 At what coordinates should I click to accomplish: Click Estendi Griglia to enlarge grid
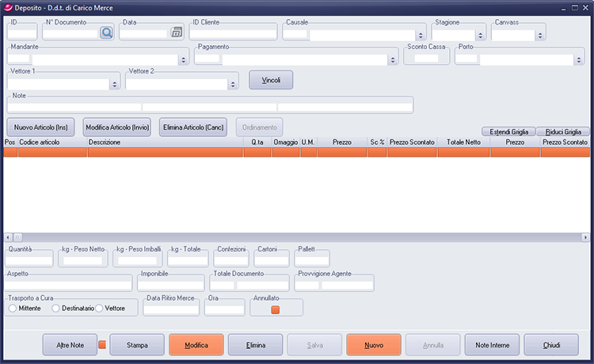click(508, 131)
